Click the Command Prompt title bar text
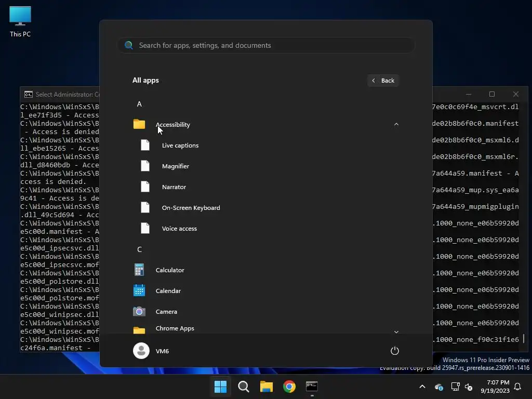 click(x=68, y=95)
